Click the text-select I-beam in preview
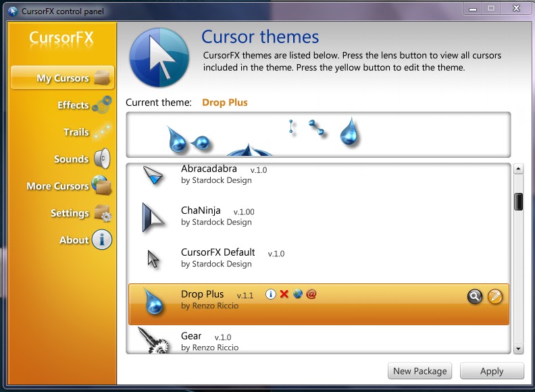 click(291, 126)
